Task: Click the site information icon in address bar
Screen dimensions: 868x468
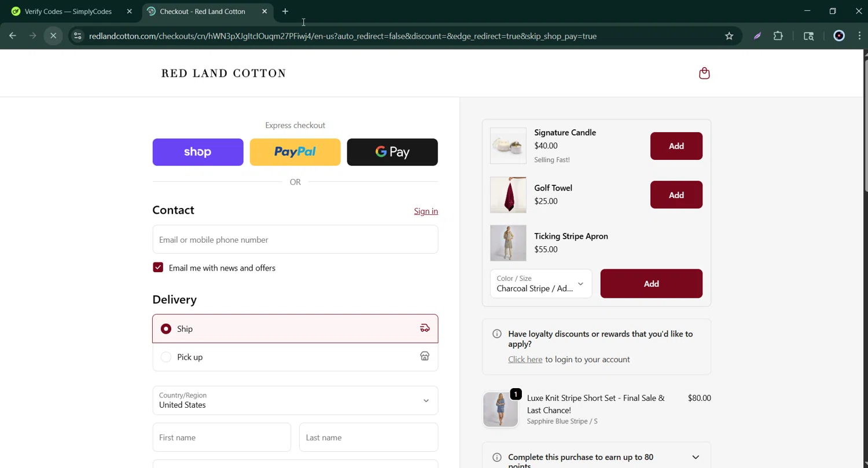Action: 78,36
